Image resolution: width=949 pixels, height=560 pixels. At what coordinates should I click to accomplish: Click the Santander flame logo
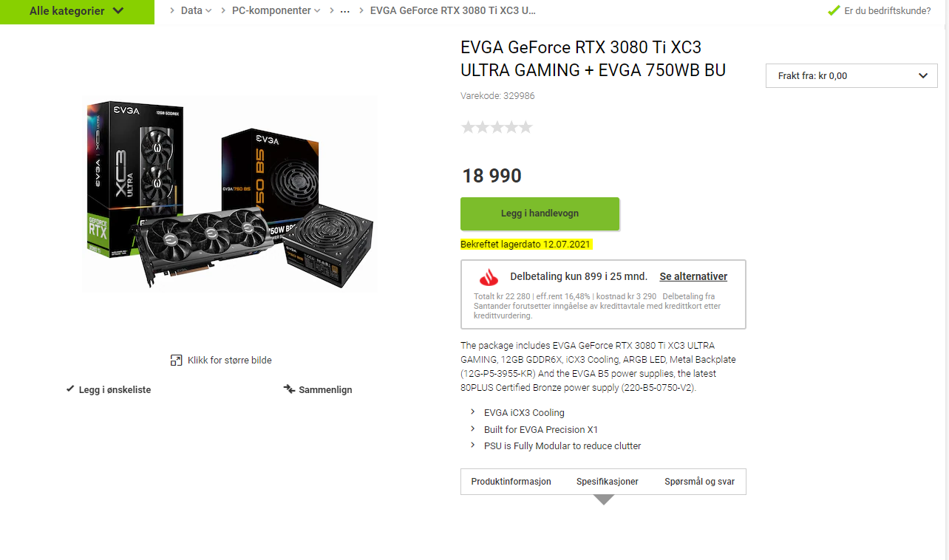click(x=486, y=277)
